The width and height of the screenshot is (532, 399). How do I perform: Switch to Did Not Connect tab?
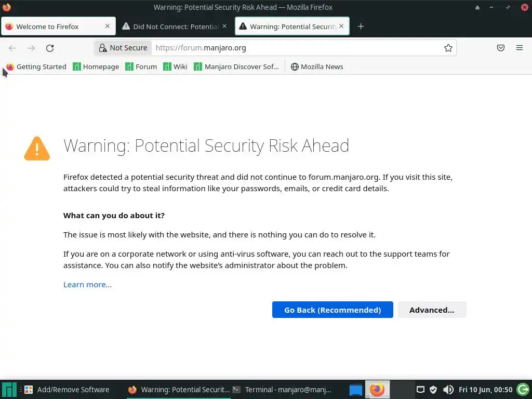tap(175, 26)
